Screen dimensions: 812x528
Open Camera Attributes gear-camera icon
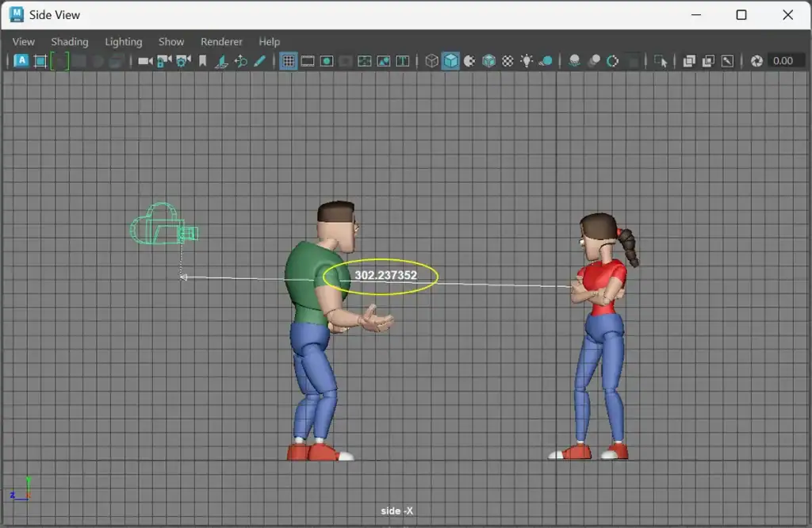[183, 61]
